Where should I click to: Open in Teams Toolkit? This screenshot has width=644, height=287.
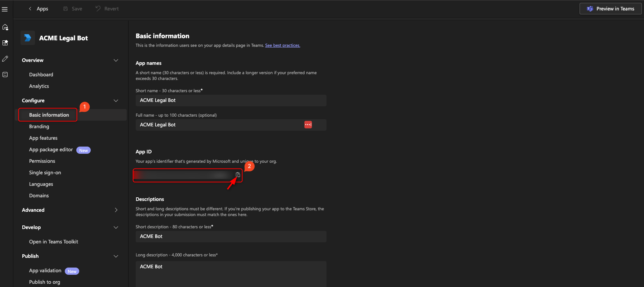tap(54, 242)
